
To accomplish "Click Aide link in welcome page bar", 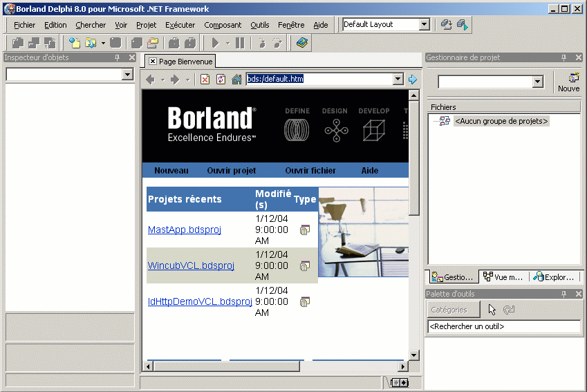I will [x=370, y=170].
